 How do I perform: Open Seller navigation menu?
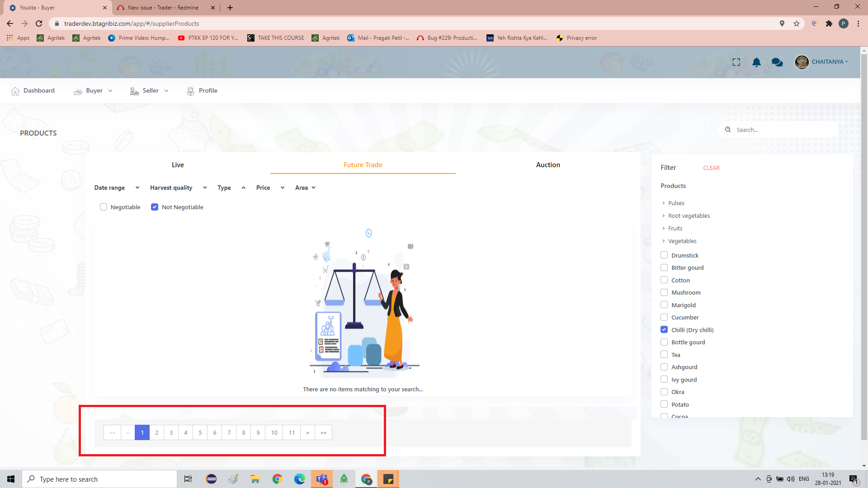click(x=149, y=91)
